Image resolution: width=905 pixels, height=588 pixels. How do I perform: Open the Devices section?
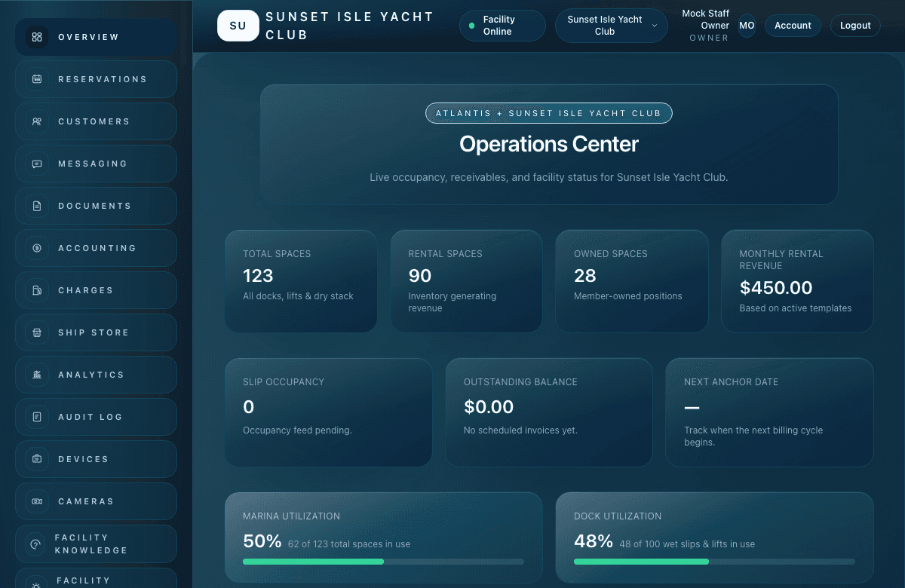point(96,459)
